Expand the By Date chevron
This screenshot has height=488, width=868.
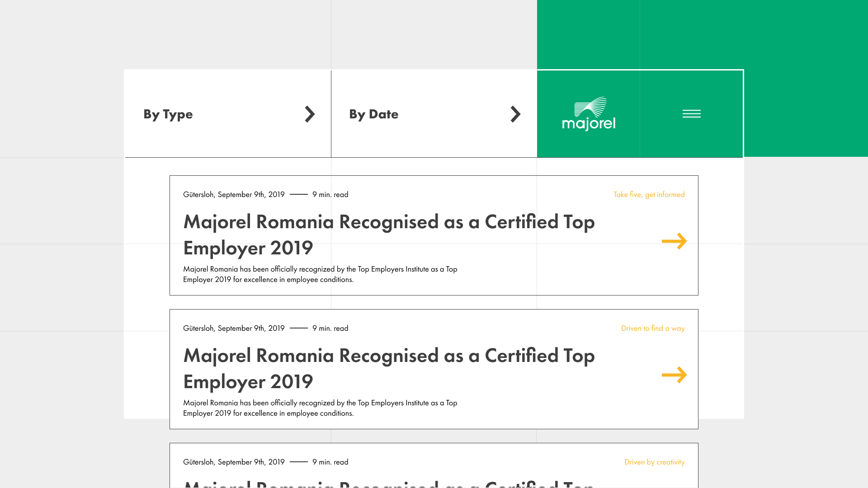[515, 114]
